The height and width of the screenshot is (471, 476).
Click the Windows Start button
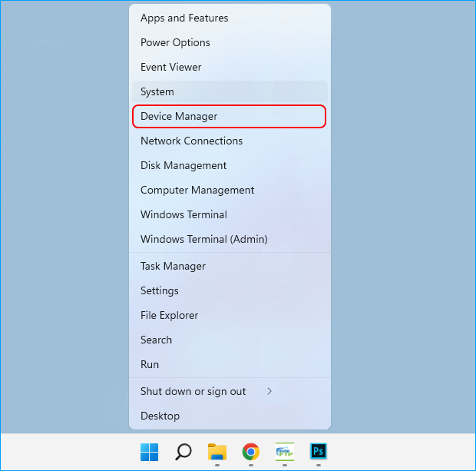point(150,451)
